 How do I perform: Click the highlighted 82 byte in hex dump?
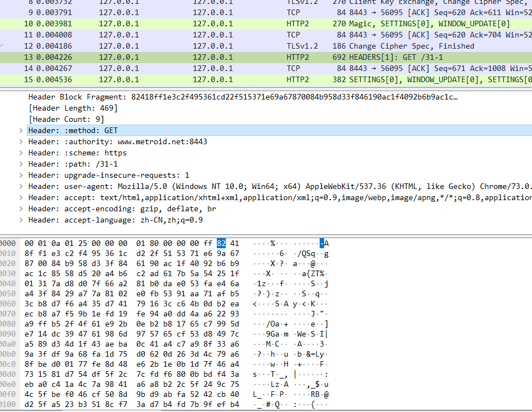pos(221,243)
